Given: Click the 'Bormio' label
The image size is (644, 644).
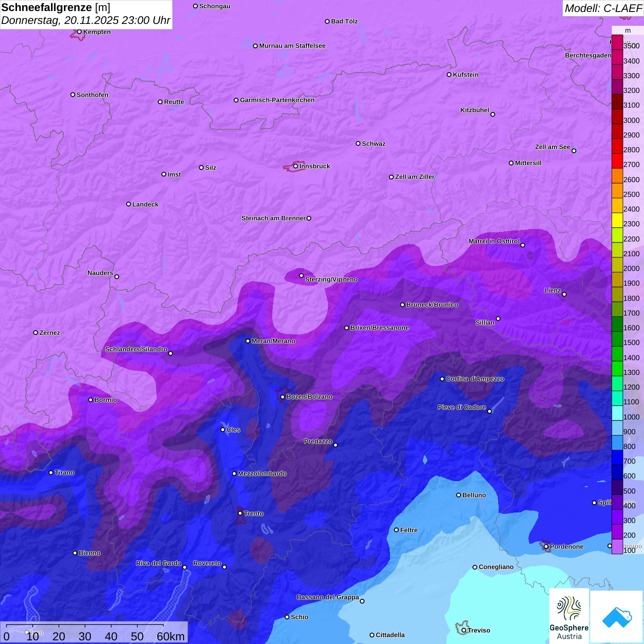Looking at the screenshot, I should (x=105, y=400).
